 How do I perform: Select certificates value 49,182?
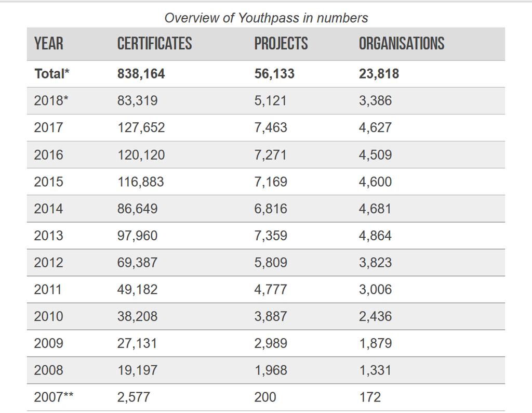click(x=137, y=289)
